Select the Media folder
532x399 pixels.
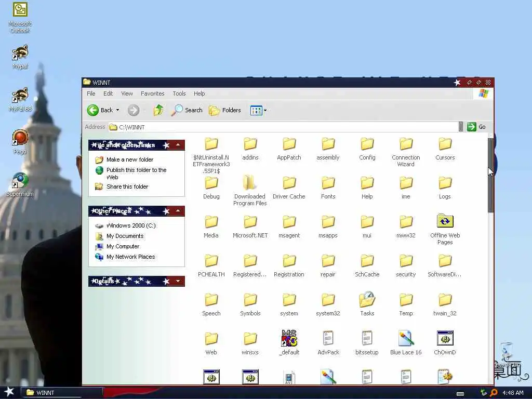click(211, 227)
